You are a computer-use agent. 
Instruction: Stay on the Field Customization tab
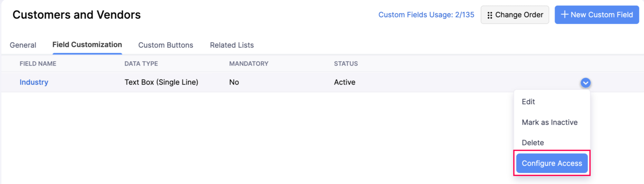click(87, 45)
